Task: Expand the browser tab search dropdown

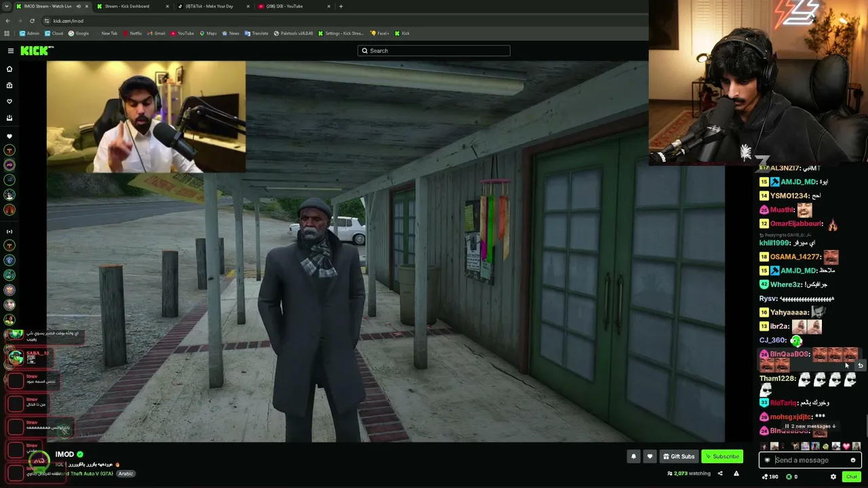Action: pos(7,6)
